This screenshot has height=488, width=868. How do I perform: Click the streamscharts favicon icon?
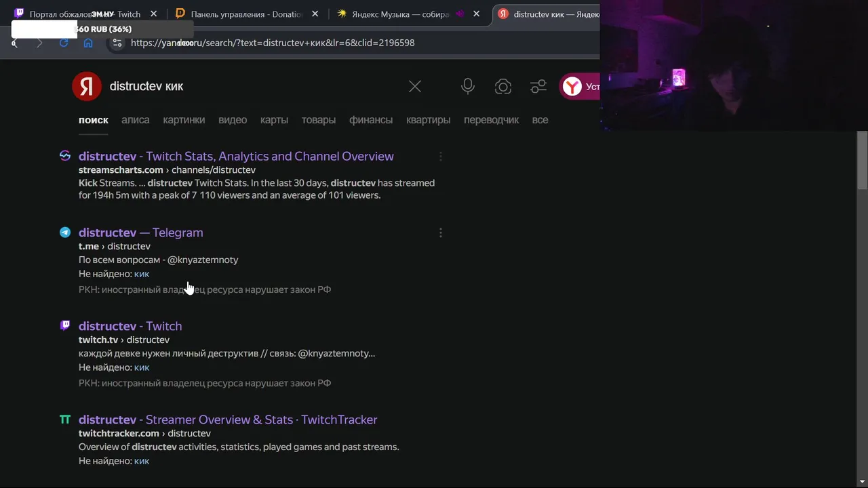pyautogui.click(x=65, y=156)
